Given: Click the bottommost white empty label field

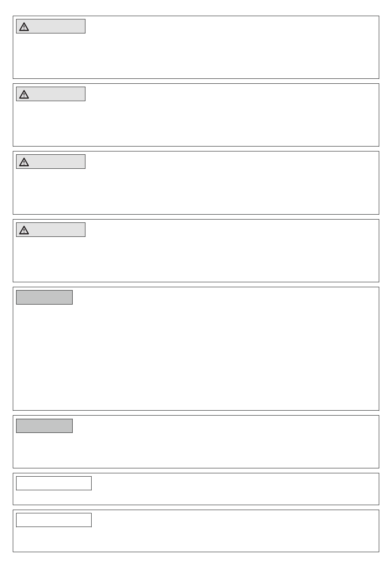Looking at the screenshot, I should coord(54,520).
